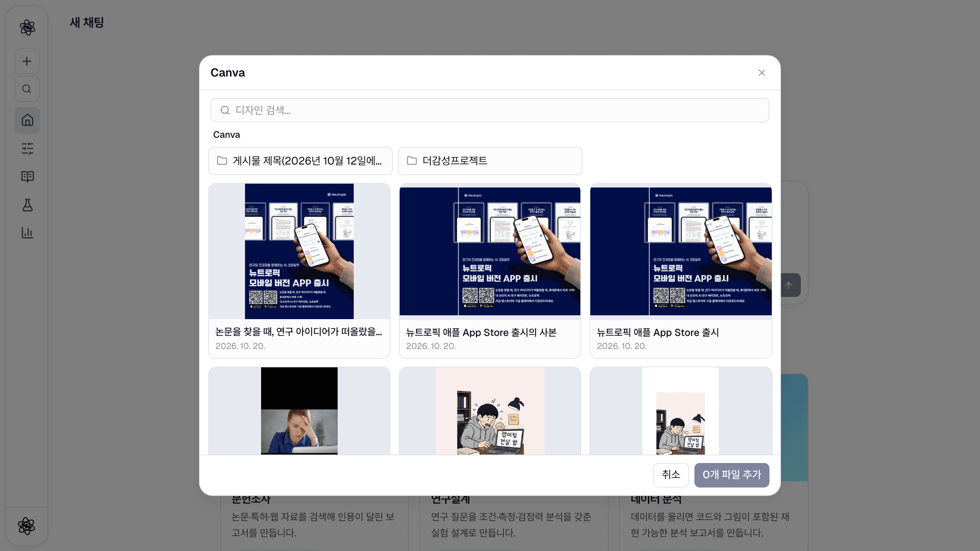Click folder icon of 더감성프로젝트

(412, 161)
